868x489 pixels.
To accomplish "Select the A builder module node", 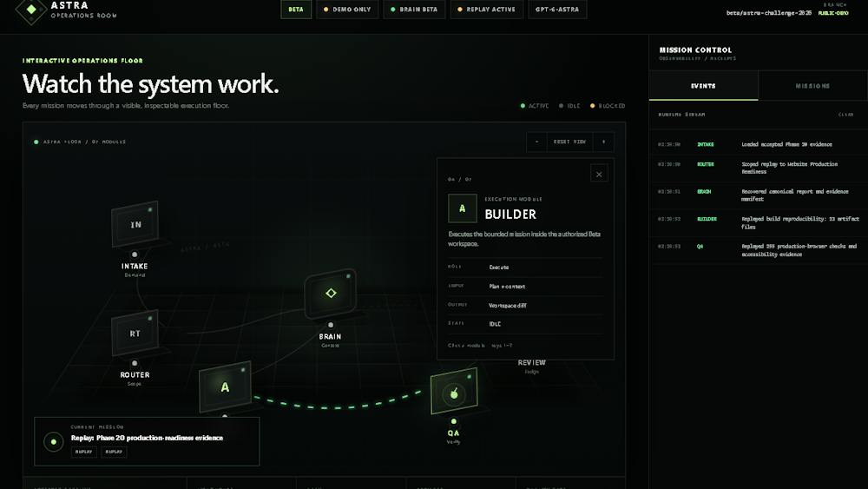I will [x=225, y=387].
